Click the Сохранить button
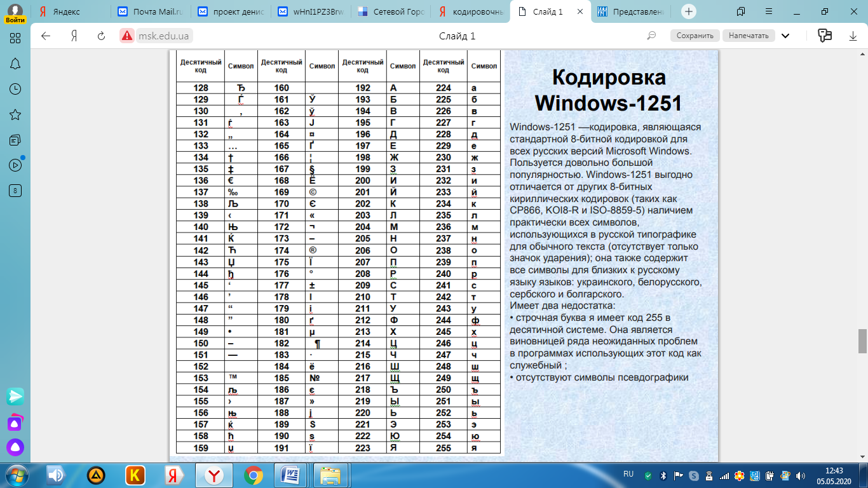The width and height of the screenshot is (868, 488). [x=695, y=36]
